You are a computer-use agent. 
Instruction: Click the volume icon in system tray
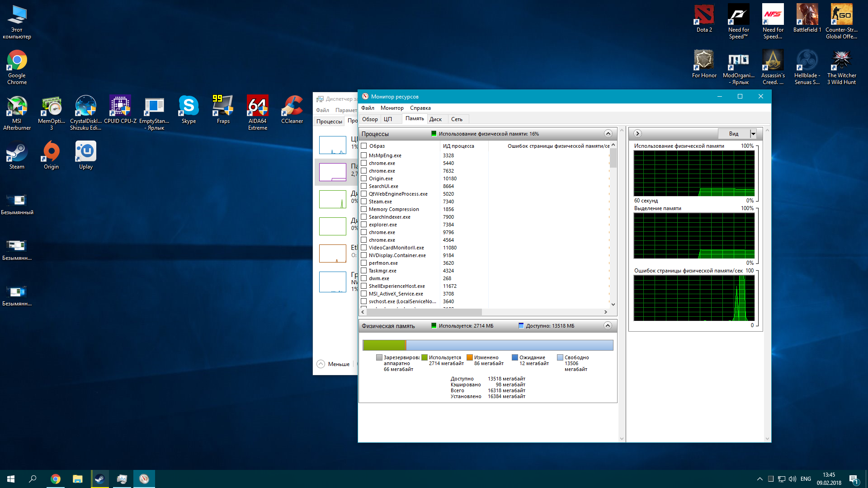(x=792, y=479)
